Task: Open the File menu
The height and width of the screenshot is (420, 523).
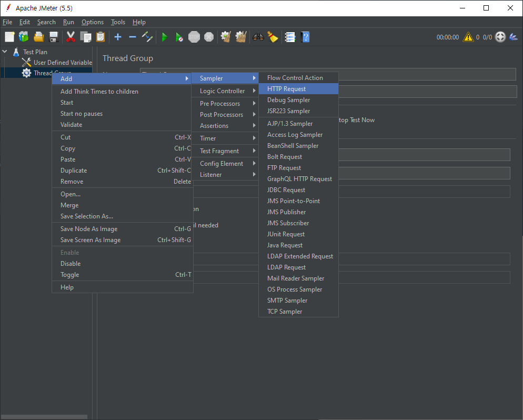Action: (x=7, y=22)
